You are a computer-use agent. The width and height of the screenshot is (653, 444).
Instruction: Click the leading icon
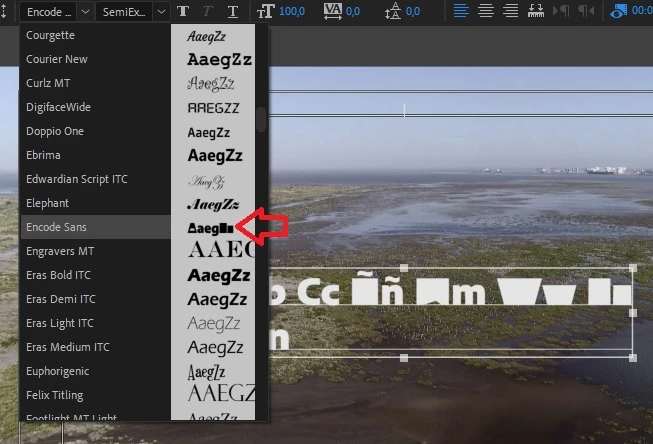coord(393,11)
